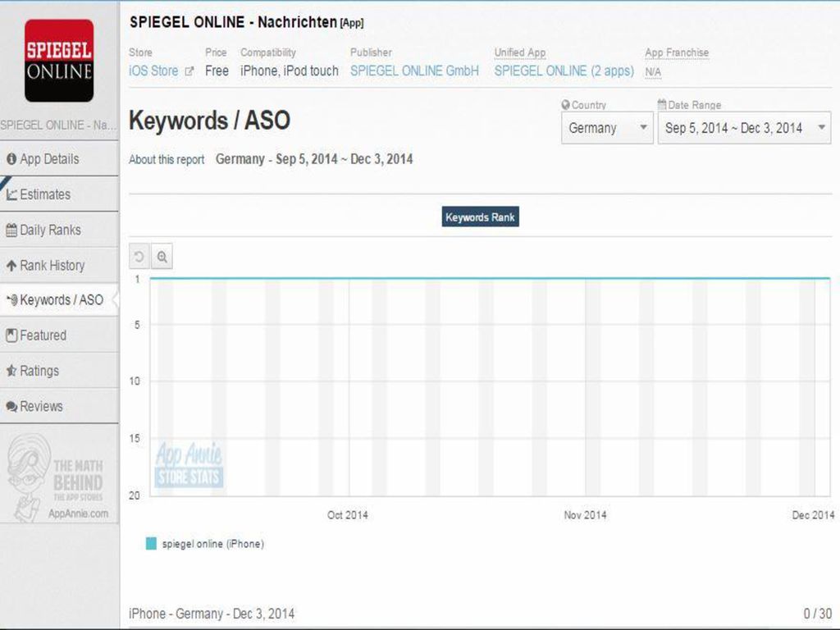Open the Ratings page
This screenshot has height=630, width=840.
(59, 370)
